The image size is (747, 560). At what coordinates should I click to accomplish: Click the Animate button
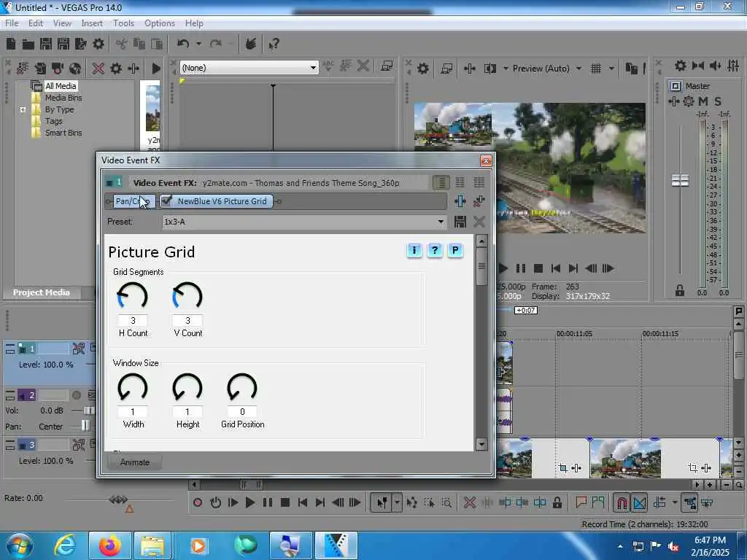pos(135,462)
